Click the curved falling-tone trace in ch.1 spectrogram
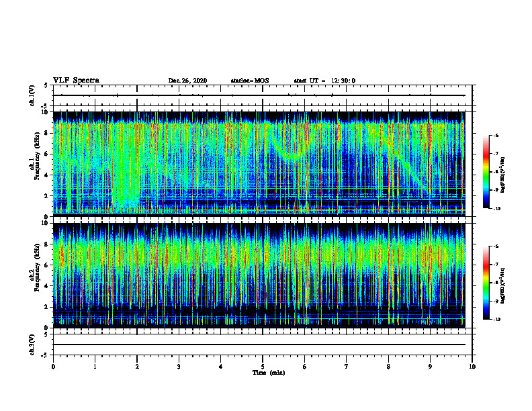This screenshot has height=411, width=532. tap(287, 154)
